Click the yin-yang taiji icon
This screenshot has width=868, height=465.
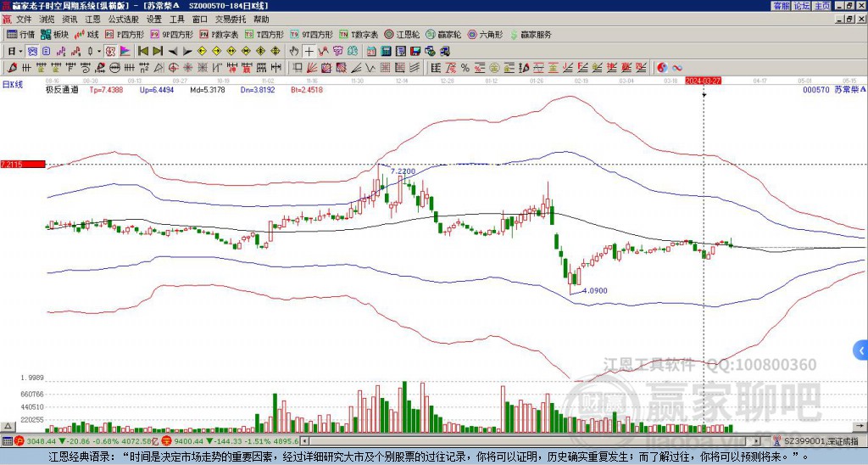pyautogui.click(x=662, y=68)
